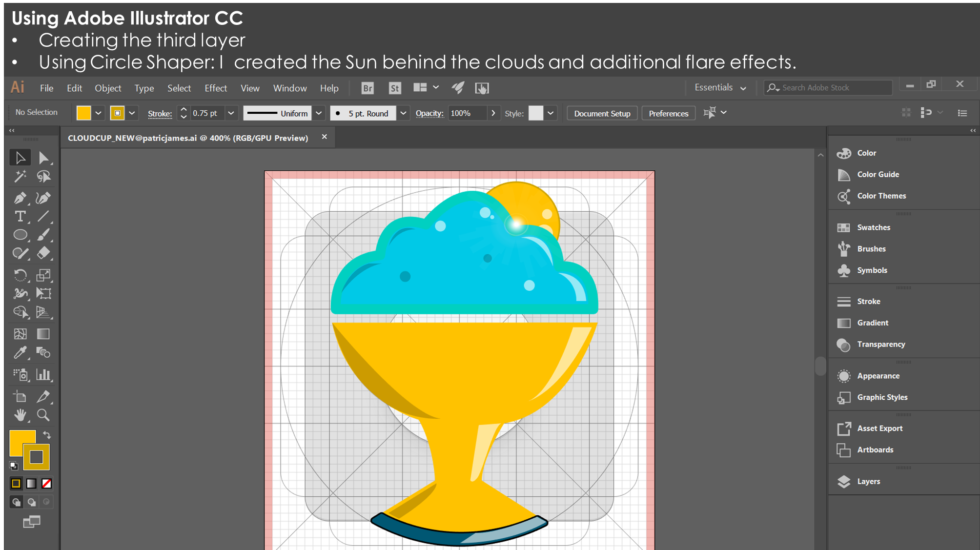Open the Object menu
Image resolution: width=980 pixels, height=550 pixels.
pos(108,88)
